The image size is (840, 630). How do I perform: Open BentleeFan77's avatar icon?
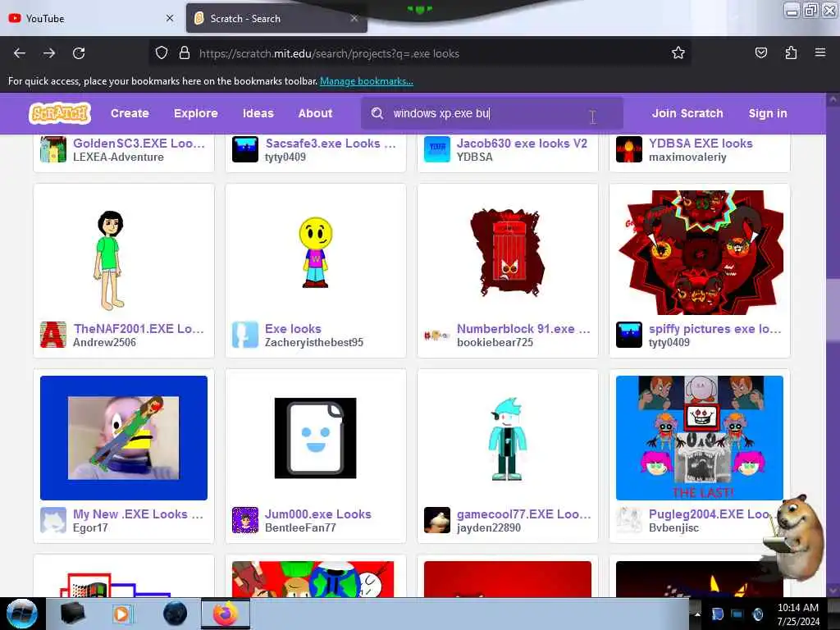tap(244, 520)
